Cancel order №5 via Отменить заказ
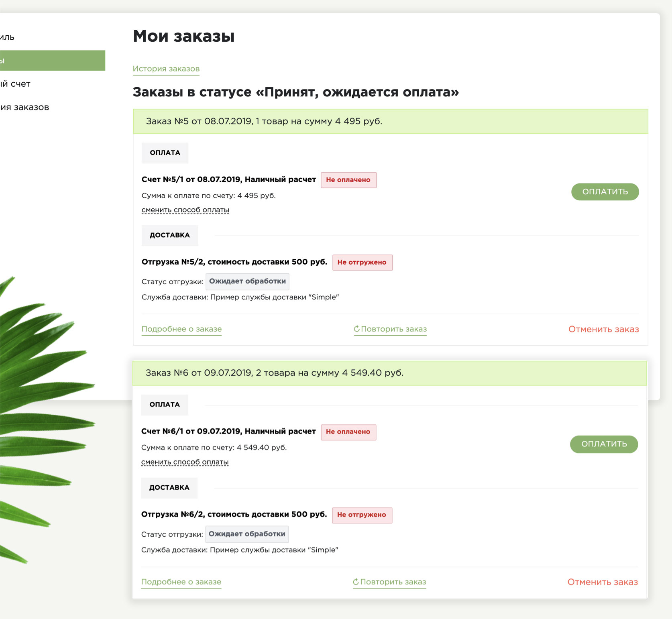 (603, 329)
